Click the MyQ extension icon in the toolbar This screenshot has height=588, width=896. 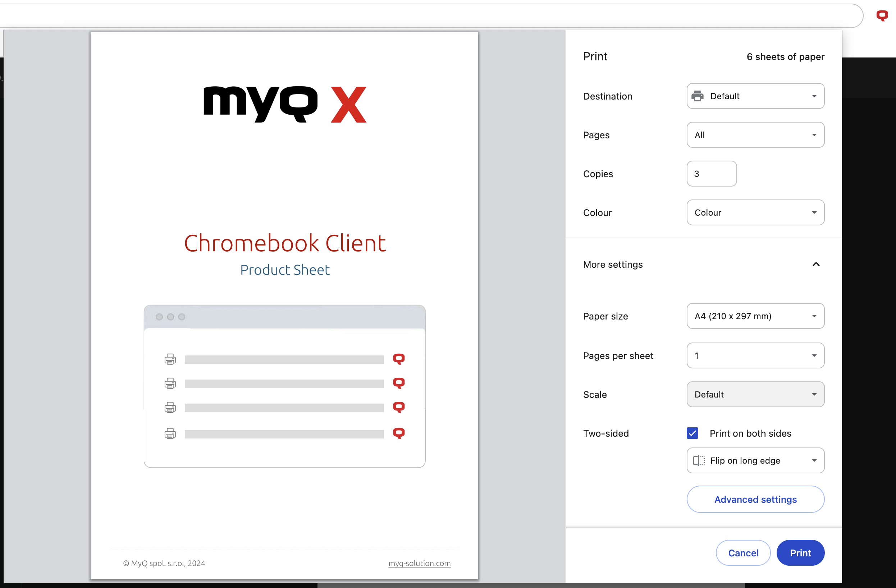[x=882, y=16]
